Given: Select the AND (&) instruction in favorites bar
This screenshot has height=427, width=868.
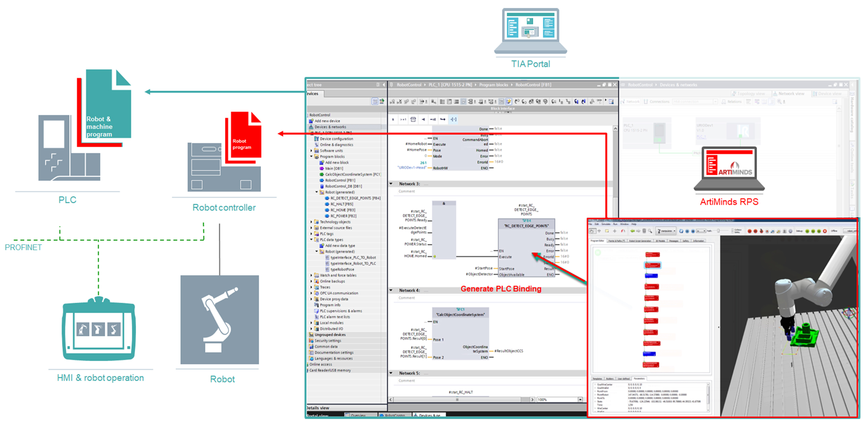Looking at the screenshot, I should [393, 119].
